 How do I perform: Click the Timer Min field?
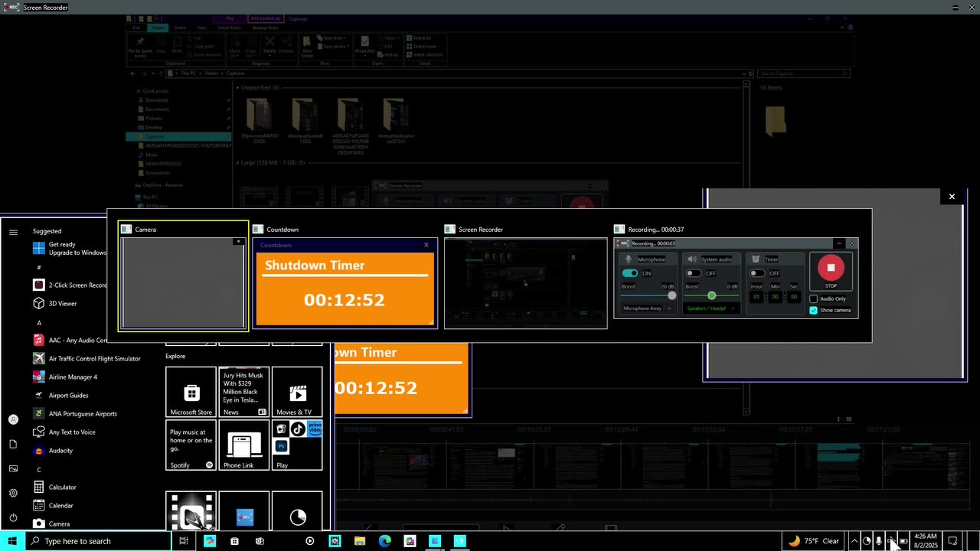click(x=776, y=297)
